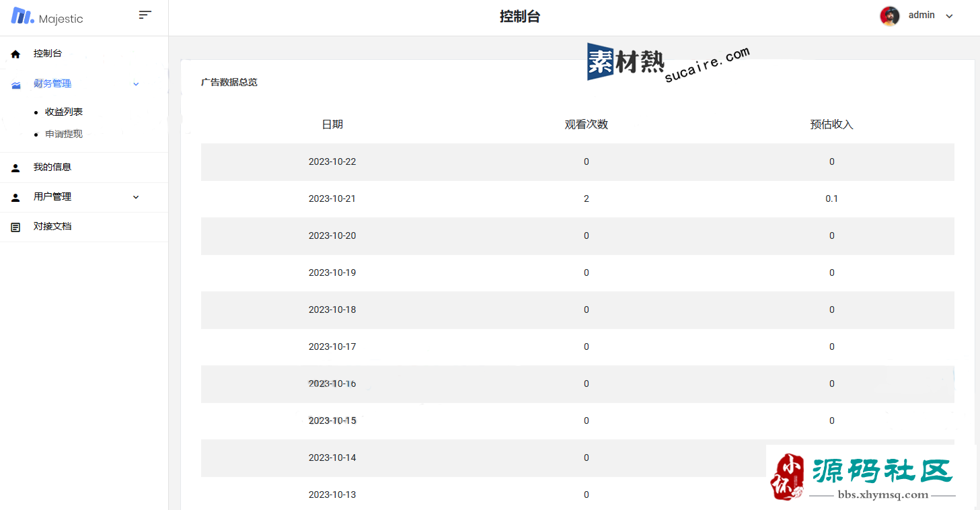The height and width of the screenshot is (510, 980).
Task: Click the home icon beside 控制台
Action: [15, 54]
